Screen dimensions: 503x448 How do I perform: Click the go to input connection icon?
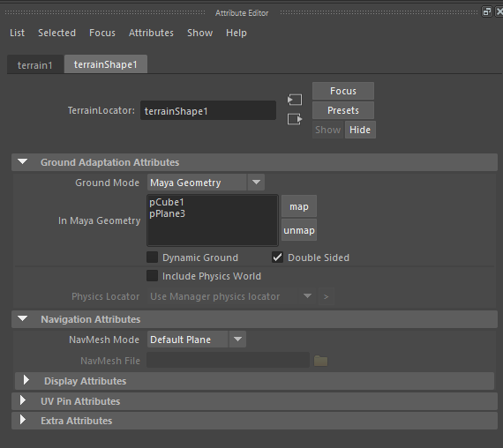[295, 100]
